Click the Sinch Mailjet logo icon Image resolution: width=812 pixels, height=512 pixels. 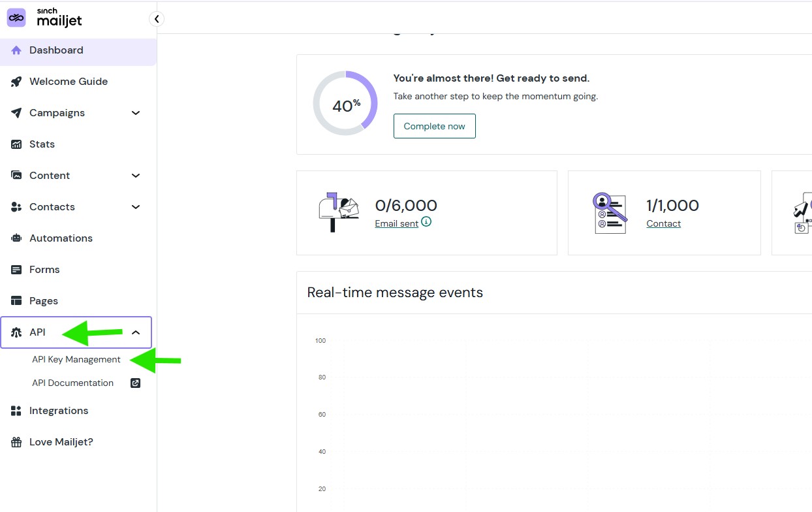[x=16, y=18]
